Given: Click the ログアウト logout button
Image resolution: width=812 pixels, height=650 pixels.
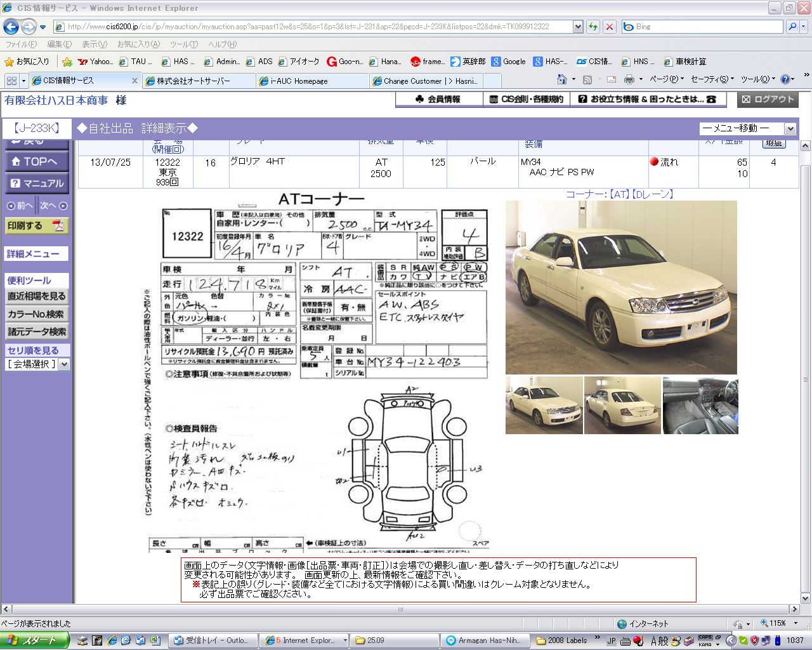Looking at the screenshot, I should point(768,99).
